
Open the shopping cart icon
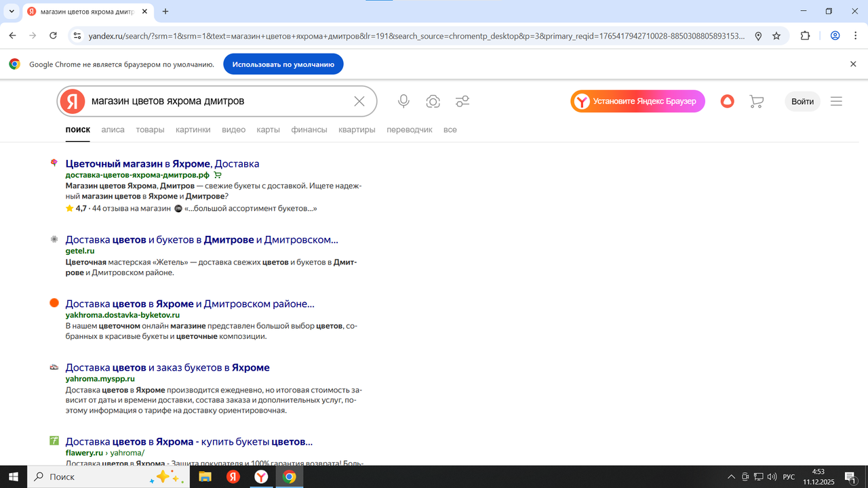tap(756, 102)
